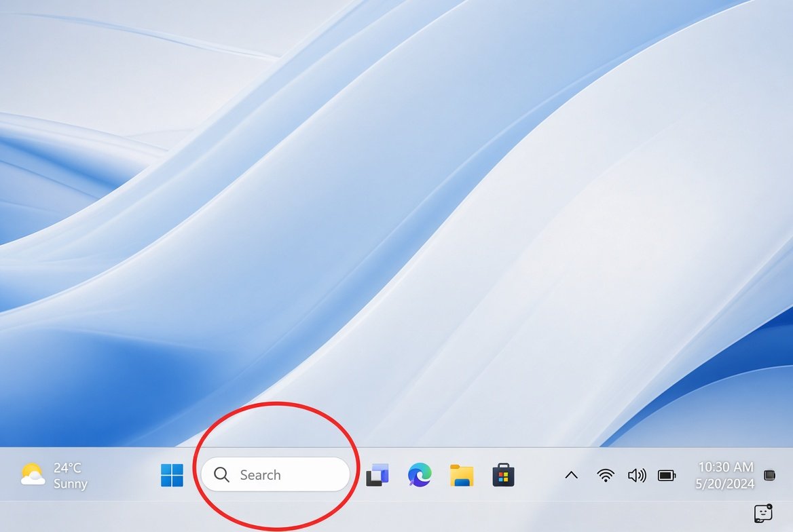This screenshot has height=532, width=793.
Task: Check the battery status icon
Action: click(x=667, y=476)
